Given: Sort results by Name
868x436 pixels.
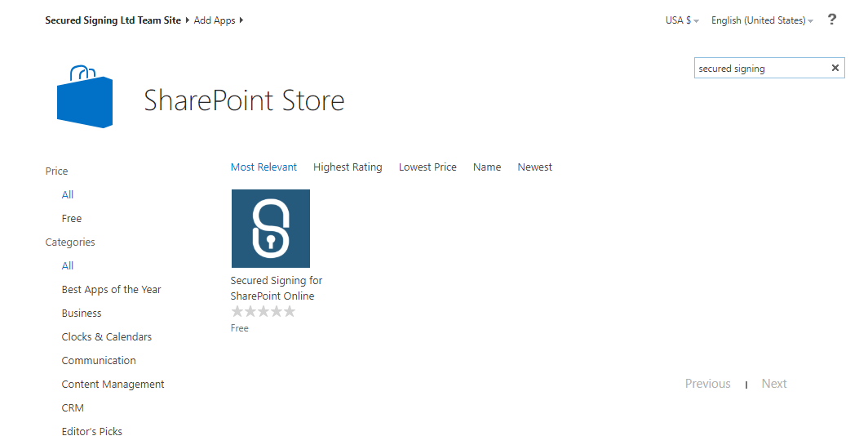Looking at the screenshot, I should click(487, 167).
